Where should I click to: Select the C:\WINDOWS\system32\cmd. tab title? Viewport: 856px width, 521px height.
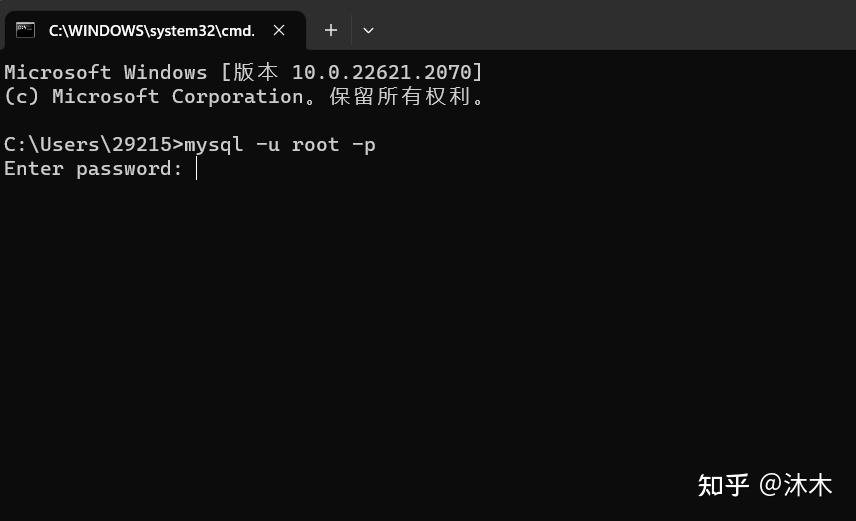point(151,30)
